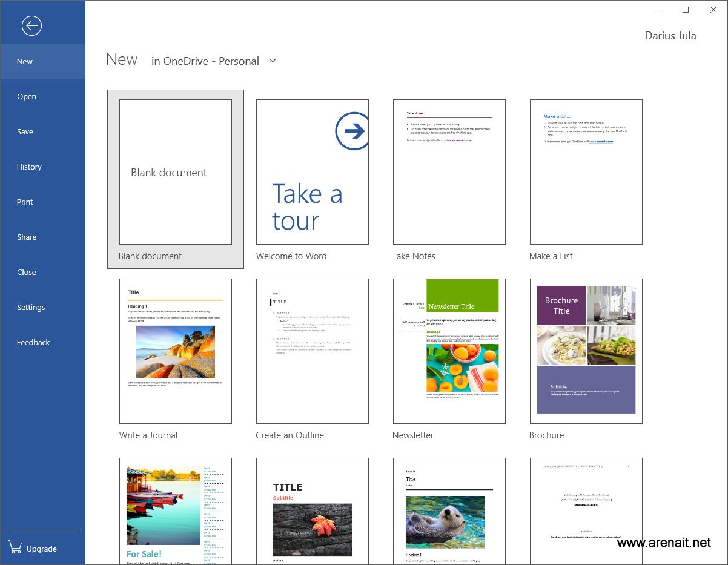Open the Open menu item
Viewport: 728px width, 565px height.
pyautogui.click(x=27, y=96)
